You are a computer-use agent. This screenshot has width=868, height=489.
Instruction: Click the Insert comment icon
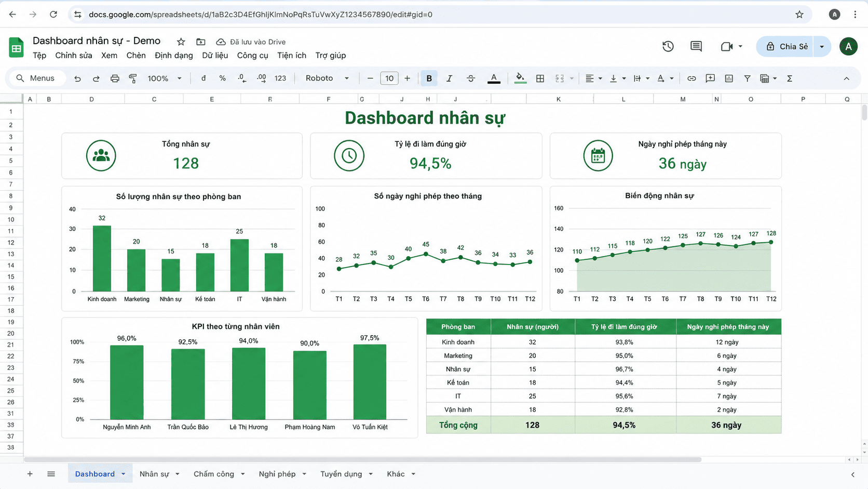(x=710, y=78)
